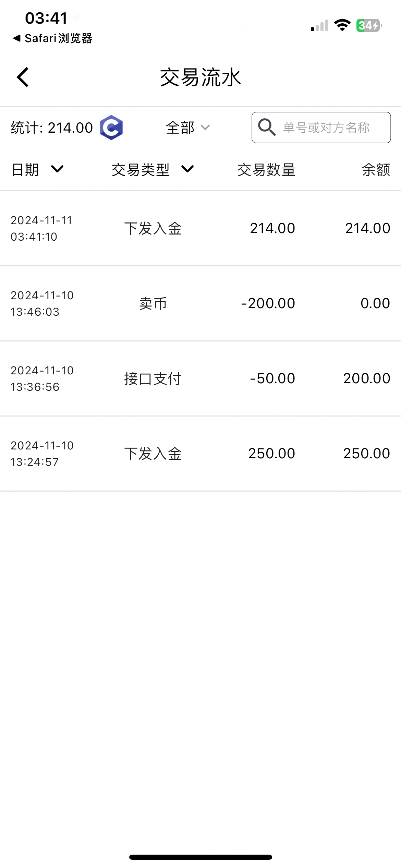Expand the 交易类型 filter dropdown
Viewport: 401px width, 868px height.
pos(153,169)
